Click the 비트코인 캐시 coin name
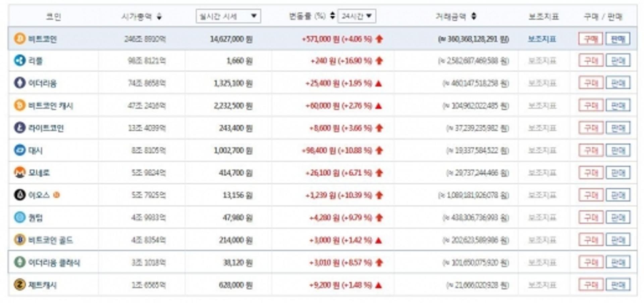The image size is (644, 303). (x=51, y=106)
